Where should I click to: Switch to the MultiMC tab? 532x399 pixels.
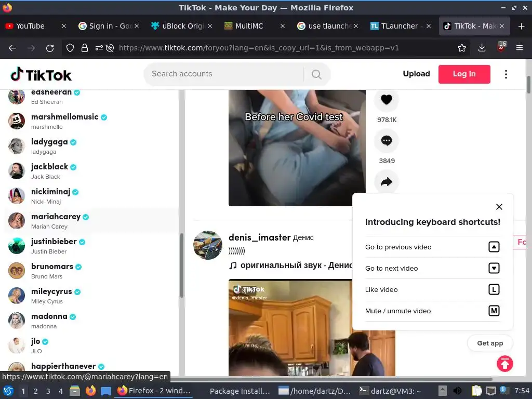(x=255, y=26)
